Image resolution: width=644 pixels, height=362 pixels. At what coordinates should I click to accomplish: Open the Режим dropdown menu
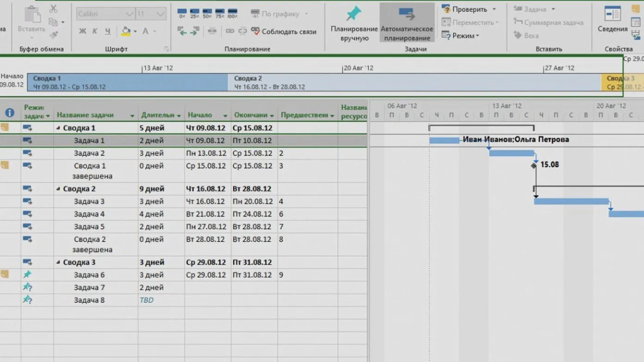tap(461, 35)
